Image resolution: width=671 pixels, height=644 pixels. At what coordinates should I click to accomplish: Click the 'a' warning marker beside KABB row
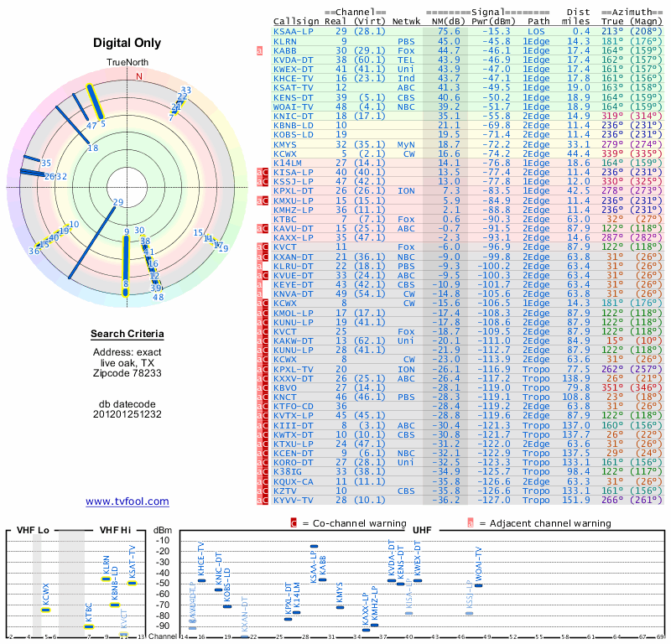pyautogui.click(x=259, y=50)
